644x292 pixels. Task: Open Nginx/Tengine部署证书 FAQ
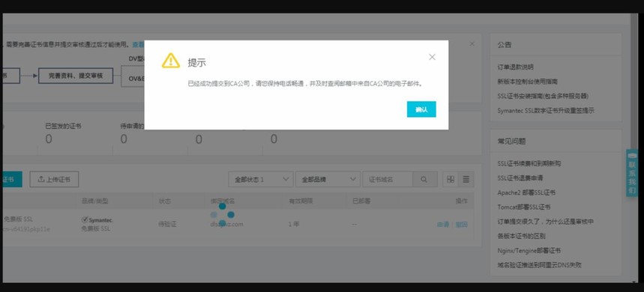pos(529,251)
